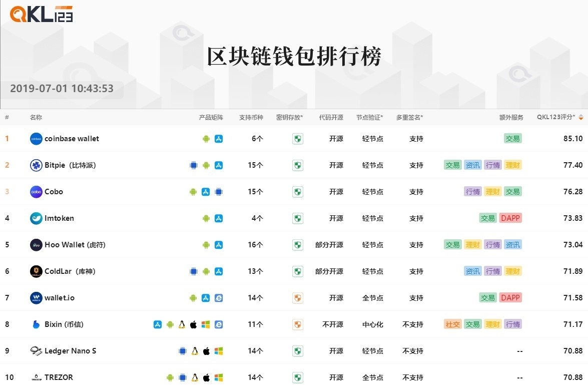This screenshot has height=390, width=588.
Task: Click Bixin Apple macOS icon
Action: tap(193, 324)
